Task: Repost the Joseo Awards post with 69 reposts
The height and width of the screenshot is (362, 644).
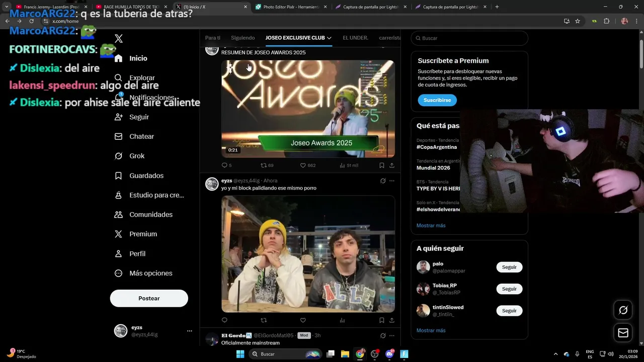Action: click(x=267, y=165)
